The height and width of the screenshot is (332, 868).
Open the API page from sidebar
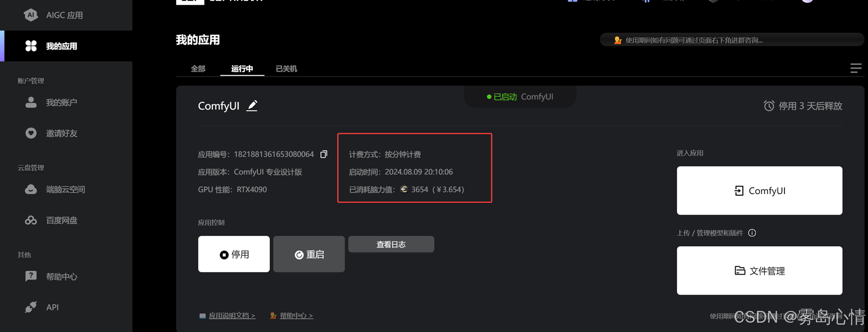(x=66, y=307)
